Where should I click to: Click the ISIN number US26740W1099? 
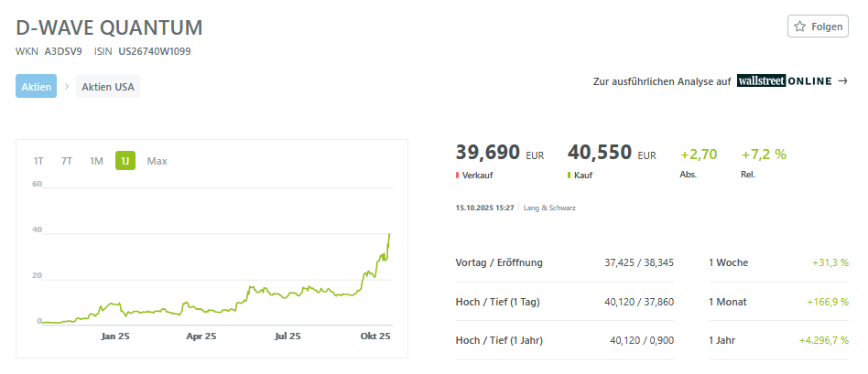coord(155,51)
